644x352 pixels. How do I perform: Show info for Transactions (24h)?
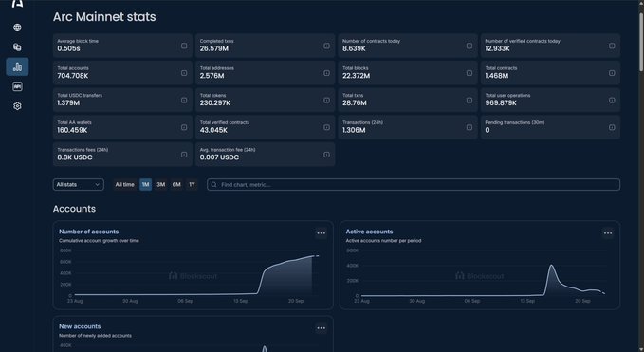click(469, 127)
